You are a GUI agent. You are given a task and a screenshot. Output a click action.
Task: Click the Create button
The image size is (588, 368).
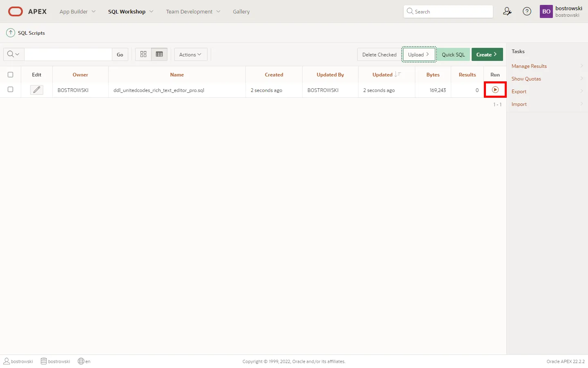coord(487,54)
